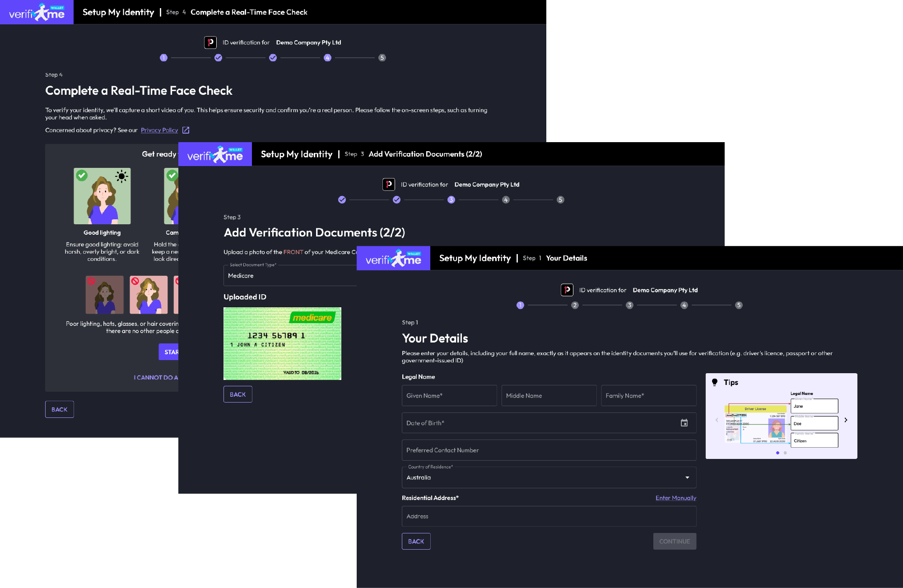Click VerifiMe Wallet logo in Your Details header
Viewport: 903px width, 588px height.
coord(393,259)
